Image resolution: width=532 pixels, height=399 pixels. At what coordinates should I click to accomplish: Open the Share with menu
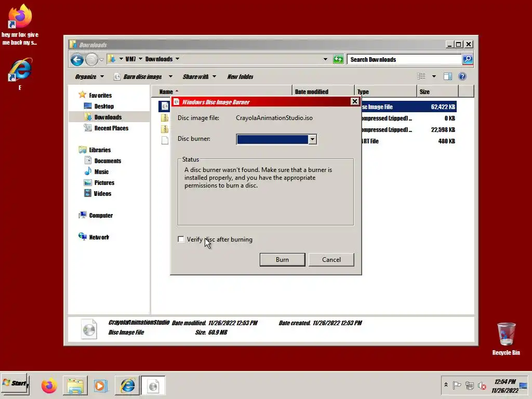[x=199, y=77]
